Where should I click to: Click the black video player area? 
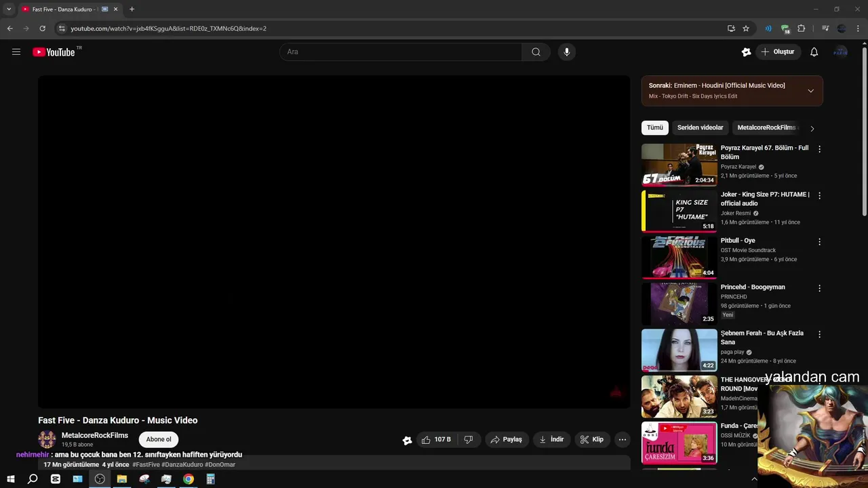[334, 242]
